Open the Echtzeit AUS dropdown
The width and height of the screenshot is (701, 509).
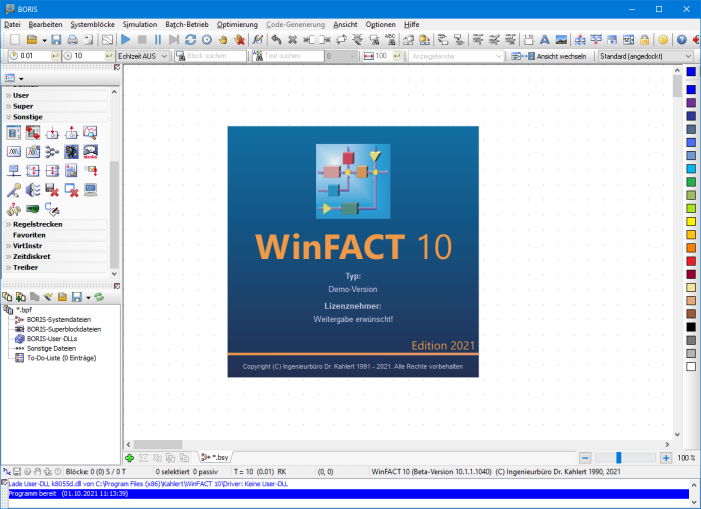click(x=142, y=56)
